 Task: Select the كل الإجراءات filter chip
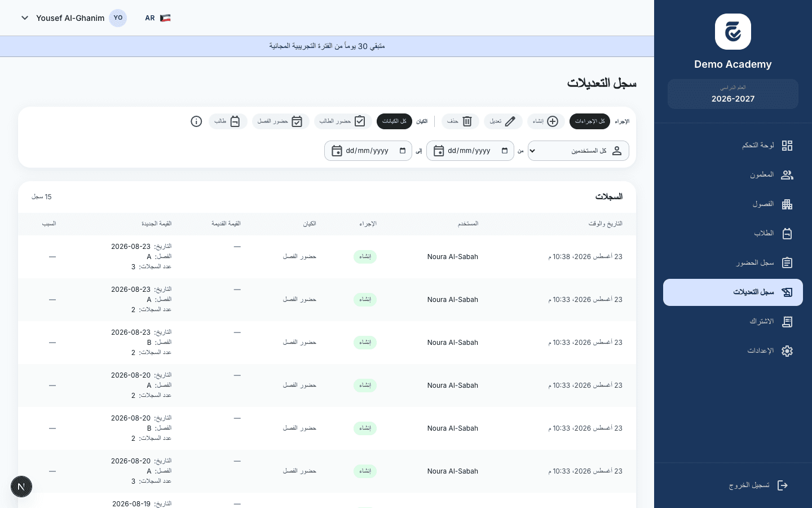pyautogui.click(x=590, y=121)
